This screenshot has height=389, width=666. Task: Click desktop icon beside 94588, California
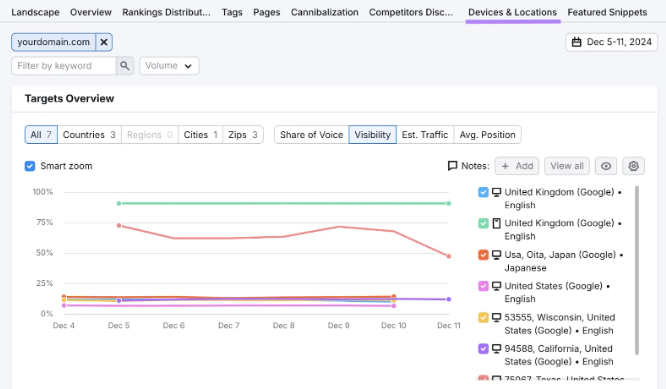pos(497,349)
